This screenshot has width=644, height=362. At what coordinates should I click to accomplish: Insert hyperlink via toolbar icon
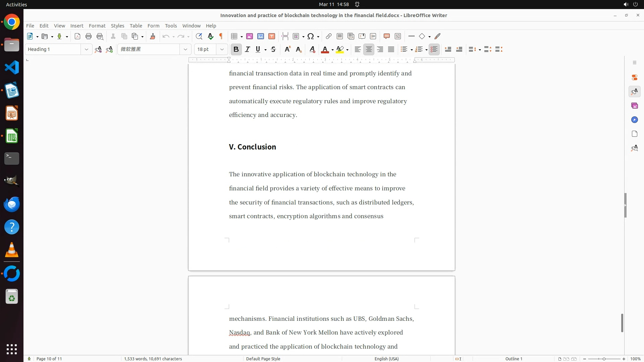click(x=329, y=36)
